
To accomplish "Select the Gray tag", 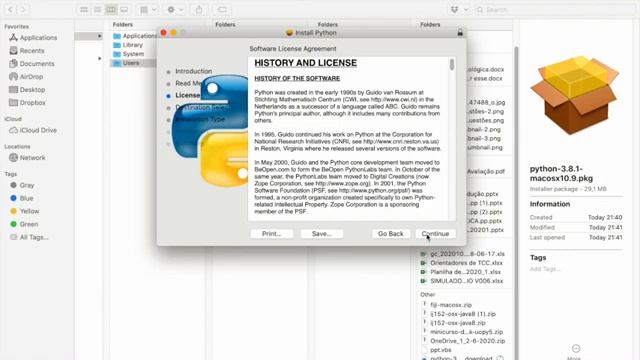I will point(27,185).
